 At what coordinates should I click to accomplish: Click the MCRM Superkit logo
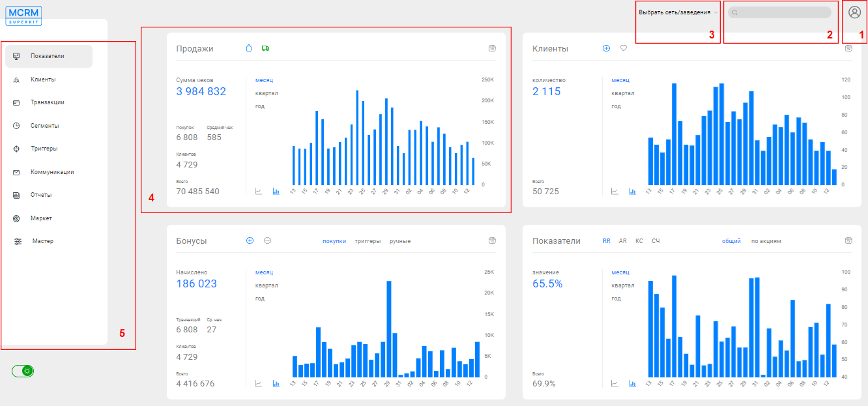tap(25, 16)
